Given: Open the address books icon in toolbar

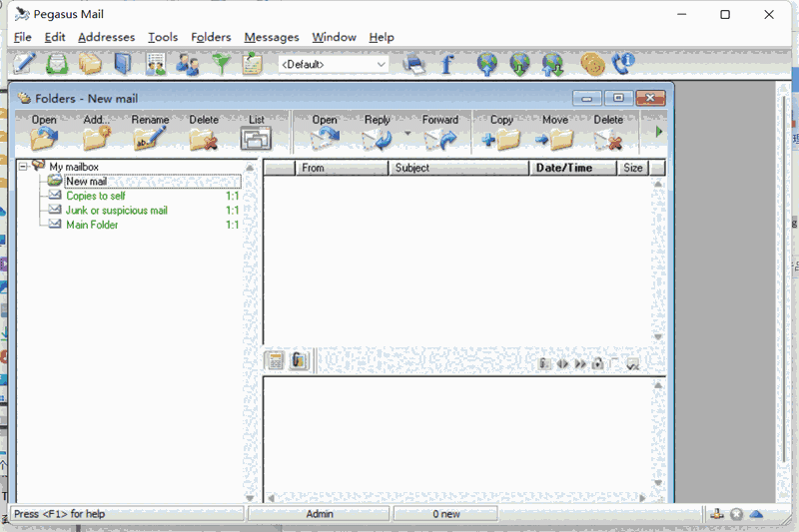Looking at the screenshot, I should [122, 65].
